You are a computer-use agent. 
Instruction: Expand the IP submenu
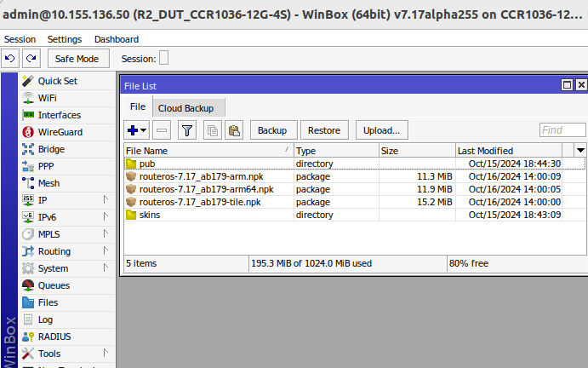(43, 200)
